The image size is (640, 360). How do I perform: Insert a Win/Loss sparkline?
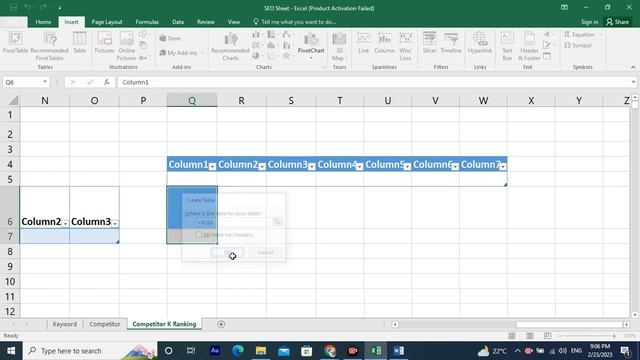(x=405, y=46)
